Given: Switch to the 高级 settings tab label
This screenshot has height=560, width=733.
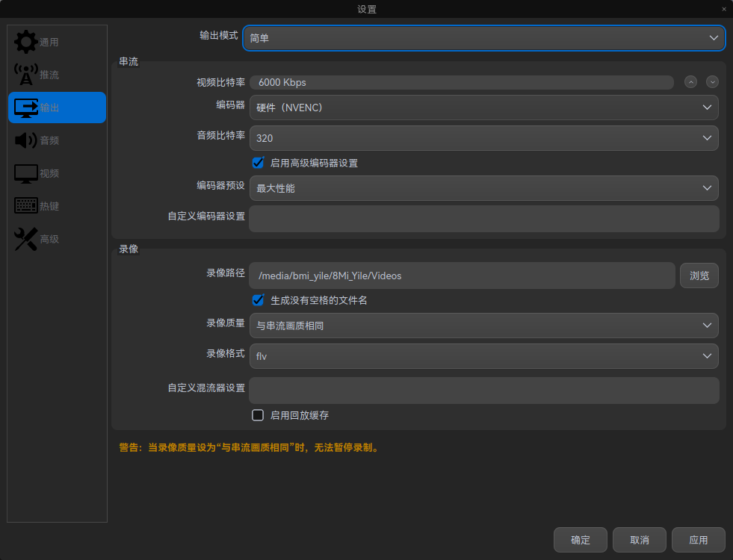Looking at the screenshot, I should (49, 239).
